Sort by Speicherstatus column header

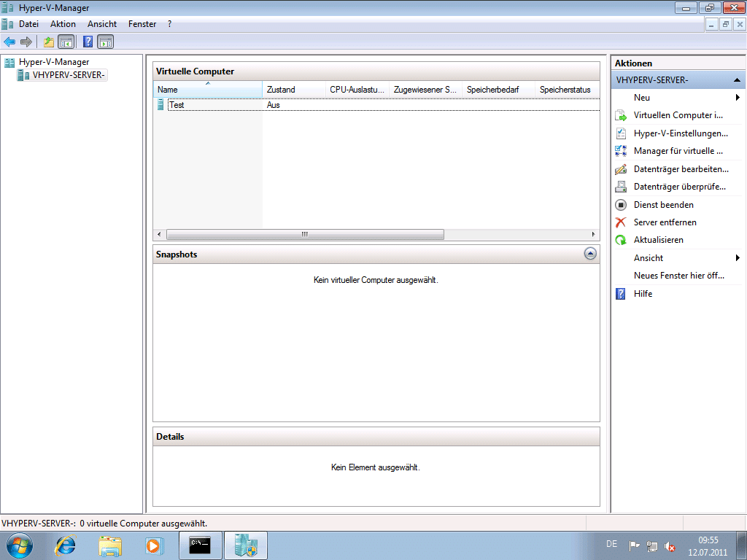(567, 90)
